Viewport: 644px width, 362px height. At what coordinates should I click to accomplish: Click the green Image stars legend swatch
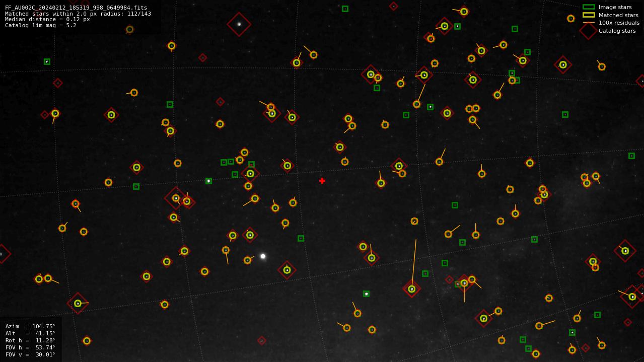point(589,7)
